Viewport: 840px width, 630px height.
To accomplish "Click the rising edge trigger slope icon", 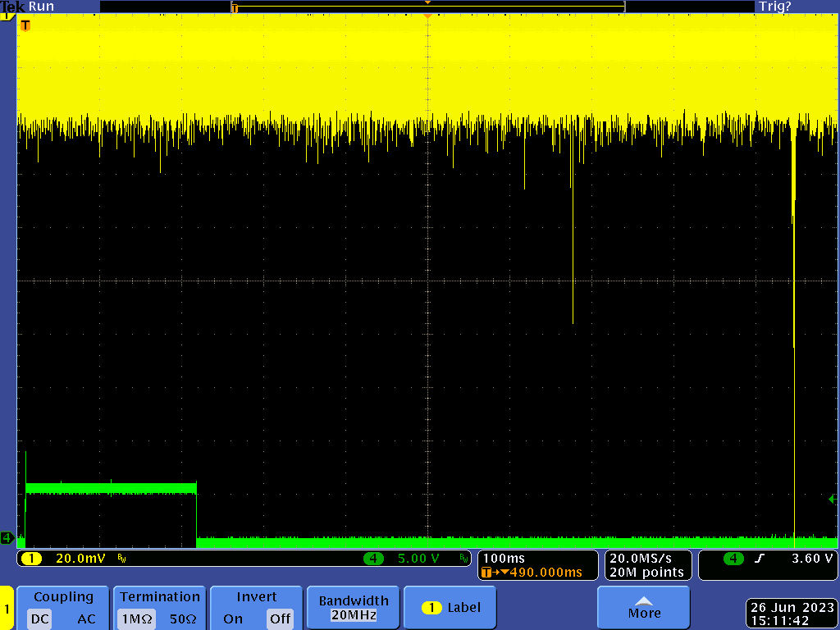I will 760,559.
